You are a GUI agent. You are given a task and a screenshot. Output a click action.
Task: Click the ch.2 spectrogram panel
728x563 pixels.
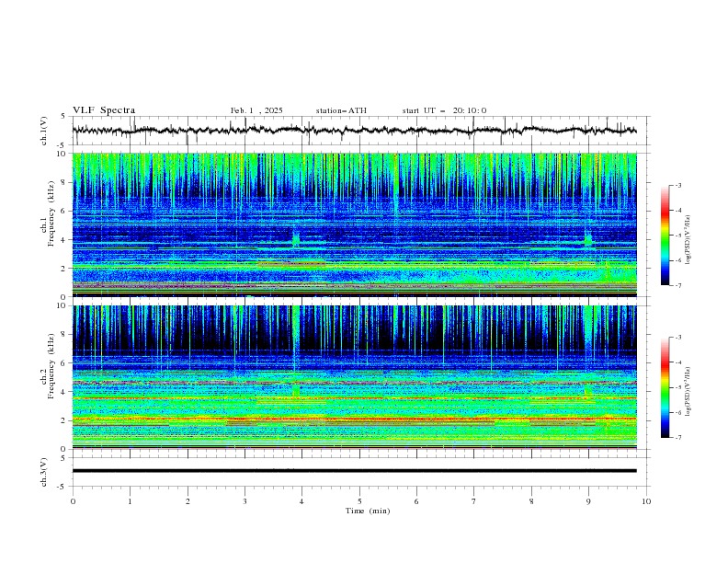coord(355,377)
